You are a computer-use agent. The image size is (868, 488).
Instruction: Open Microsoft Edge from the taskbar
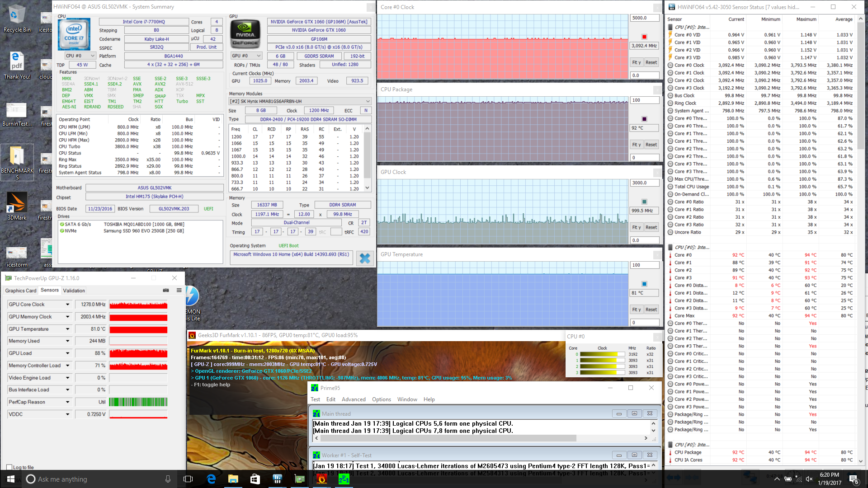click(x=211, y=479)
